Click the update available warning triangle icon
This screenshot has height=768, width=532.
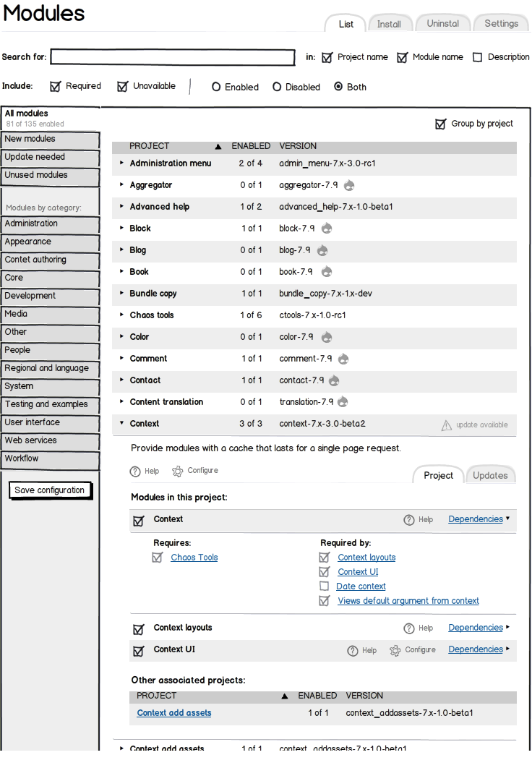coord(447,425)
